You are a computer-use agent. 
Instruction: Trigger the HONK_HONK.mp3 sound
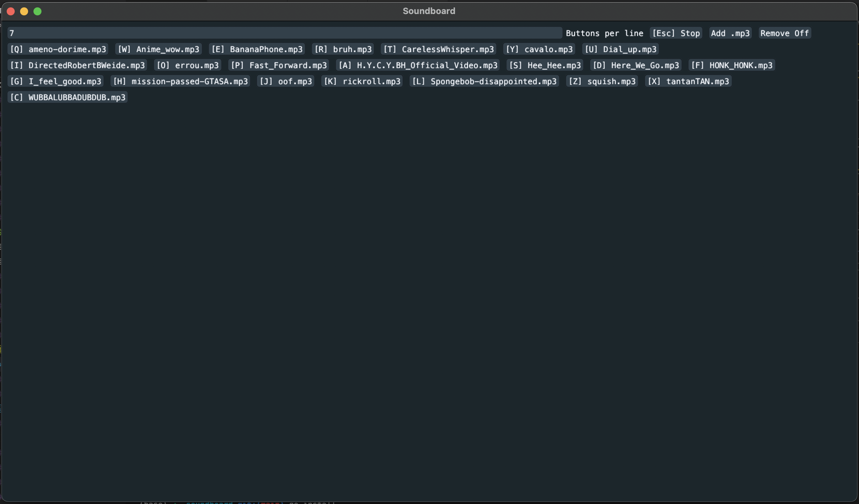[x=732, y=65]
